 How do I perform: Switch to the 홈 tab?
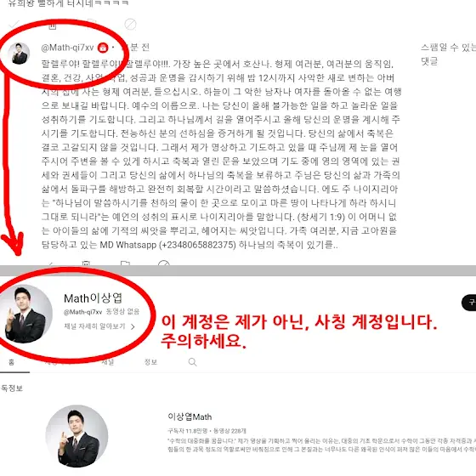pos(11,362)
